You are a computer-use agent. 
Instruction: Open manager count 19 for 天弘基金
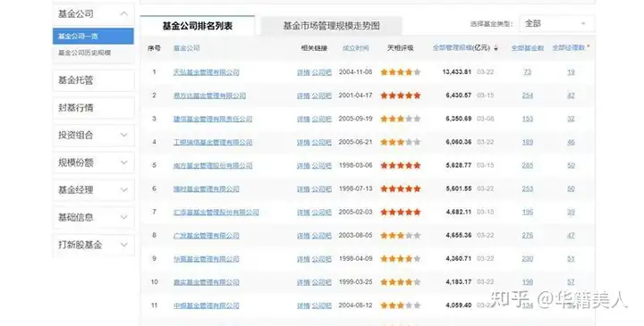tap(571, 72)
